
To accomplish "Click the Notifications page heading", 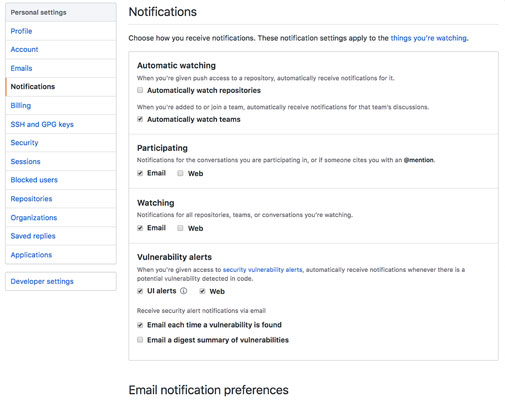I will pos(163,12).
